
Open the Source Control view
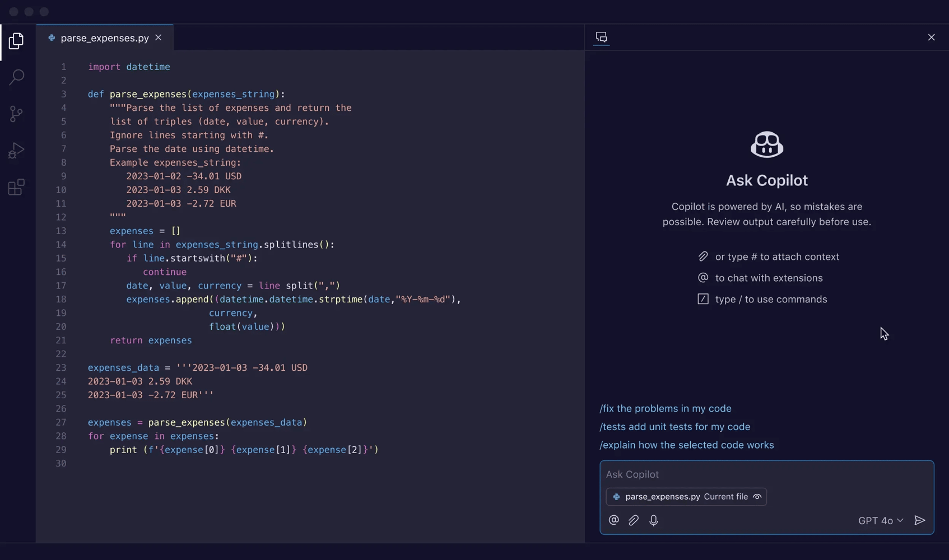click(x=16, y=114)
